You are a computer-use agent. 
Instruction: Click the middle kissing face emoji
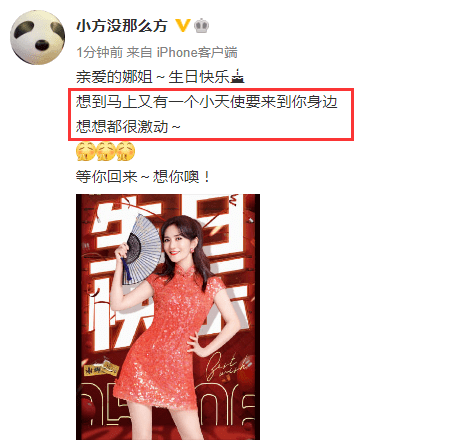coord(105,151)
